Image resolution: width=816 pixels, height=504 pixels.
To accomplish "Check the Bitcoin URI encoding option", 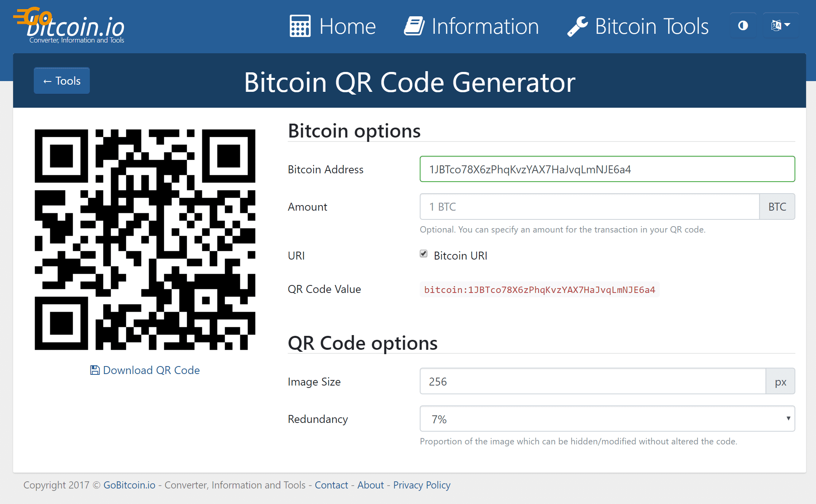I will click(x=424, y=255).
